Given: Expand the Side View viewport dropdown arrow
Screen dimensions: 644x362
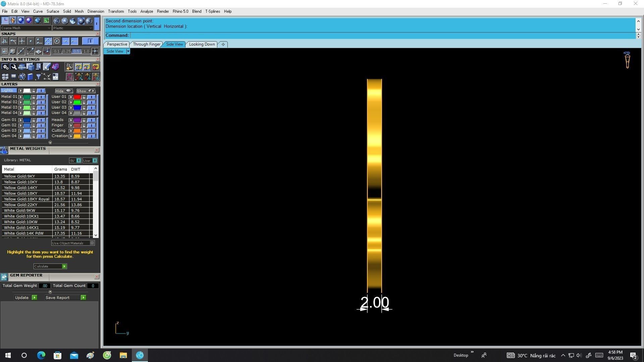Looking at the screenshot, I should tap(128, 51).
